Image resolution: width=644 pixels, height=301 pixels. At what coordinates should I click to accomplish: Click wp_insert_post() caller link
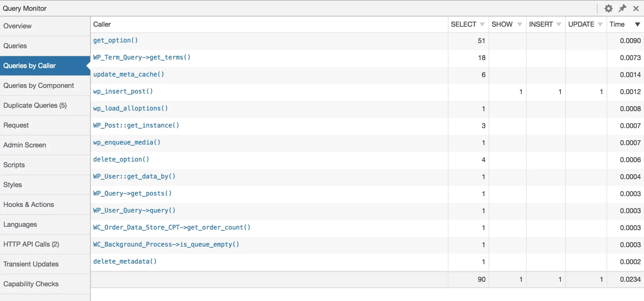[123, 92]
